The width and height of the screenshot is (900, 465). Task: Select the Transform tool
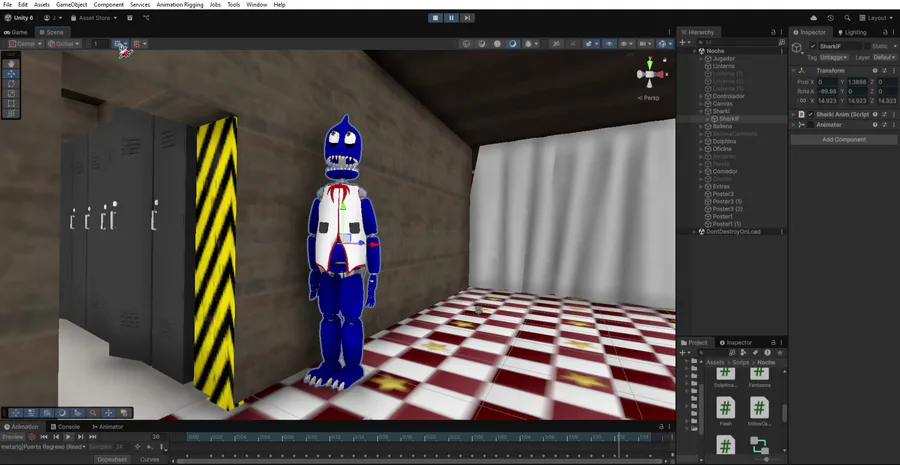coord(11,114)
